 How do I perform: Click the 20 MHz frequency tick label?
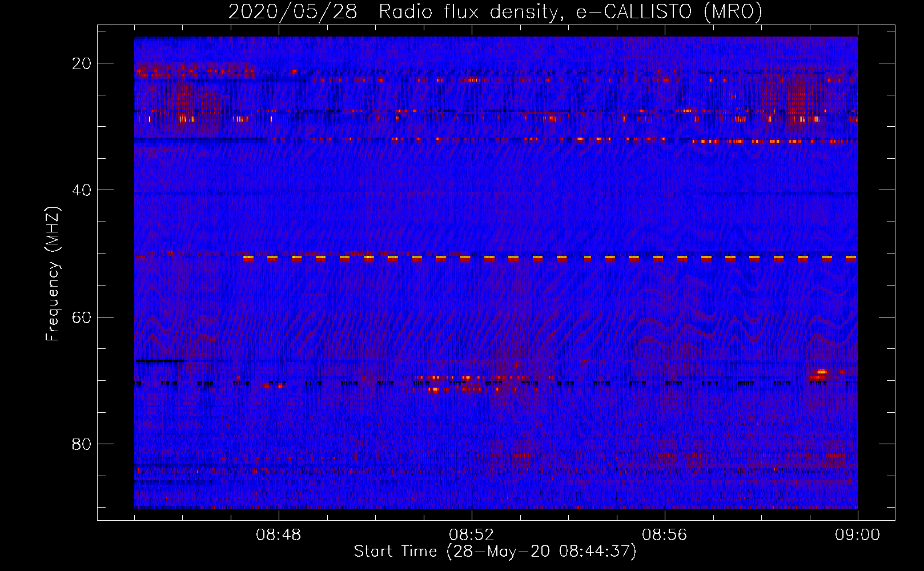click(x=82, y=63)
